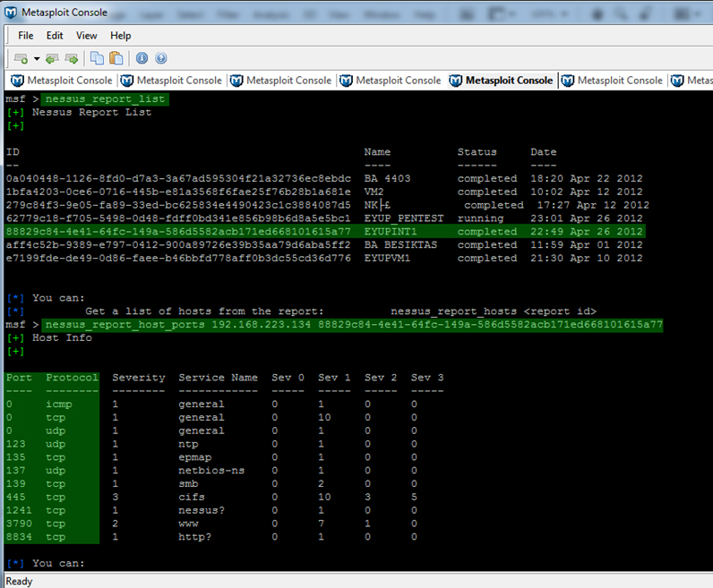Click the 'cifs' service name
This screenshot has height=588, width=713.
coord(192,497)
